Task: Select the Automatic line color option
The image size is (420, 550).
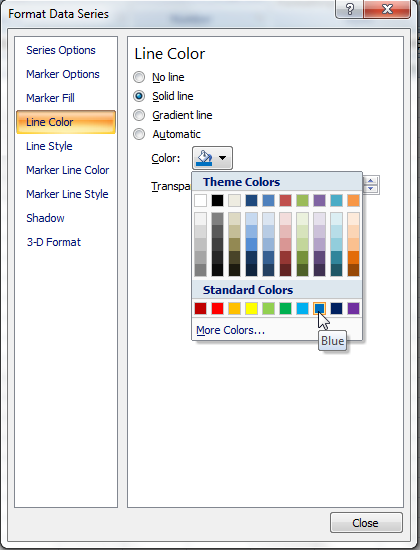Action: click(x=139, y=134)
